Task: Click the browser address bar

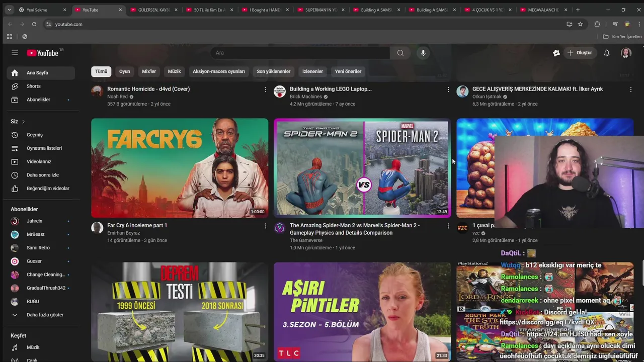Action: coord(302,24)
